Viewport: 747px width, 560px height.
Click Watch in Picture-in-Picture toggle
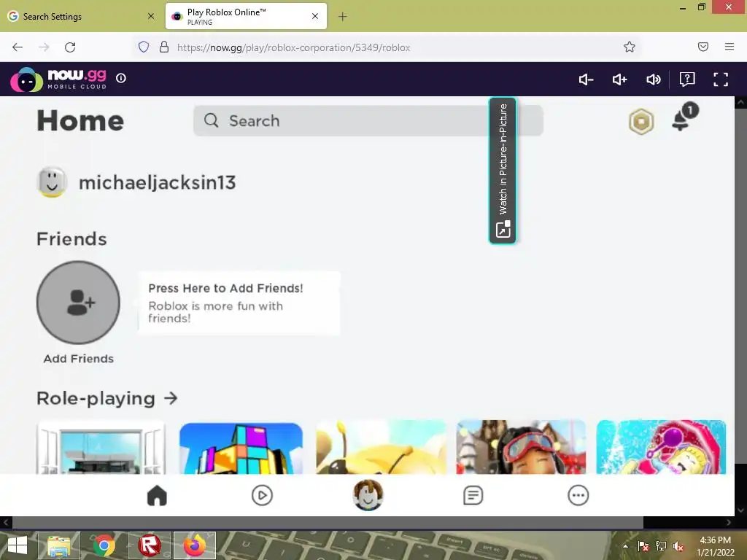click(x=503, y=171)
